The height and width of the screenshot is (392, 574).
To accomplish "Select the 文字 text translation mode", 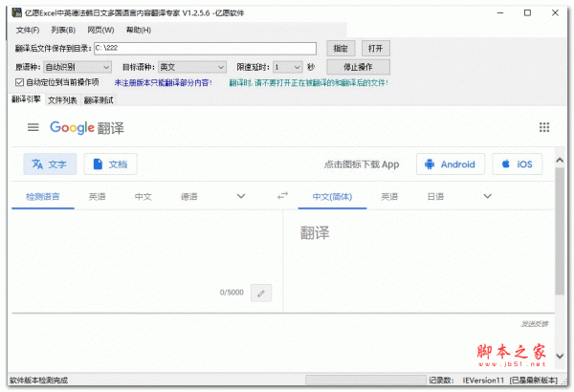I will pos(50,164).
